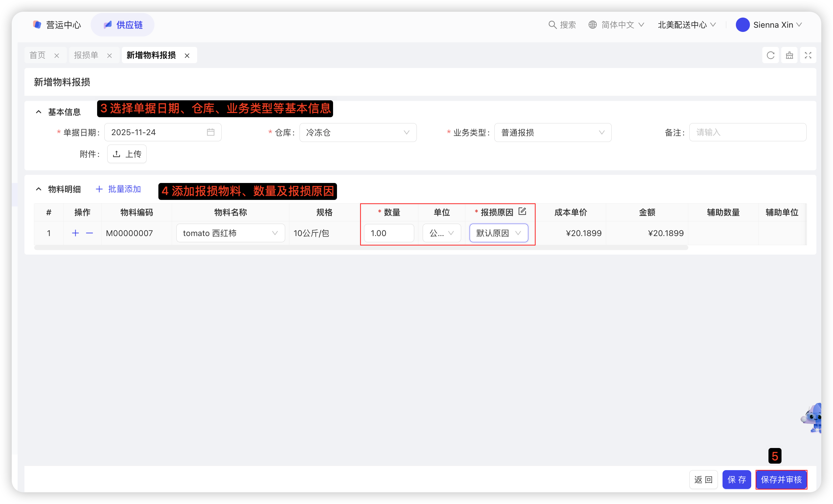Viewport: 833px width, 504px height.
Task: Click the search magnifier icon
Action: coord(552,25)
